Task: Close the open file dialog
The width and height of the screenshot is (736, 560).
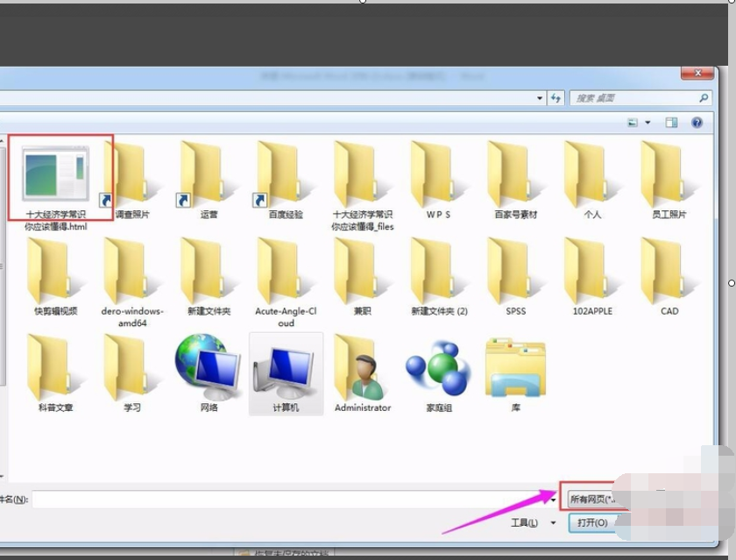Action: point(697,73)
